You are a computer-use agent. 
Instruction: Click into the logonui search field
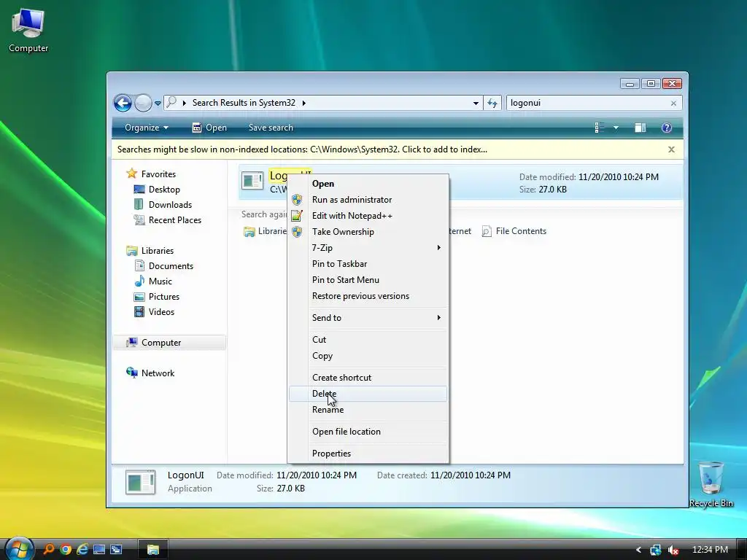coord(587,103)
